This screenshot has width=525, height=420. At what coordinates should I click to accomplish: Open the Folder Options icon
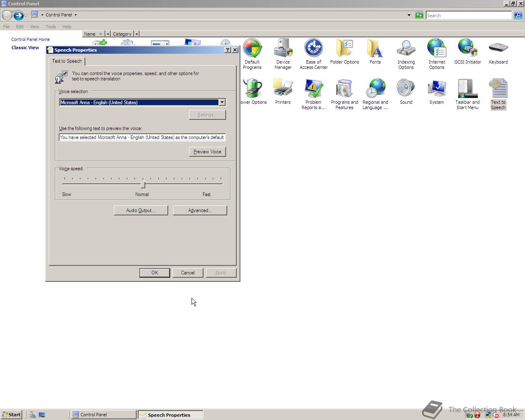[x=345, y=52]
